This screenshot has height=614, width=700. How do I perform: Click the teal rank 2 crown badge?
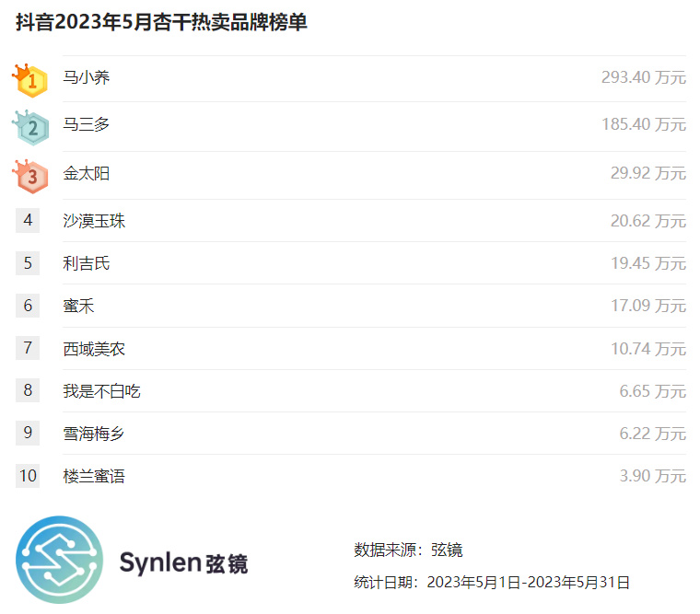click(x=30, y=128)
